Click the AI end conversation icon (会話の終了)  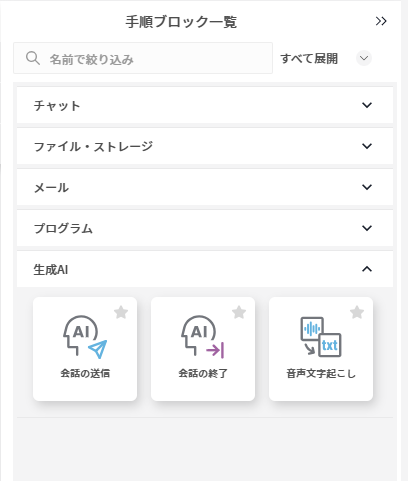coord(203,337)
